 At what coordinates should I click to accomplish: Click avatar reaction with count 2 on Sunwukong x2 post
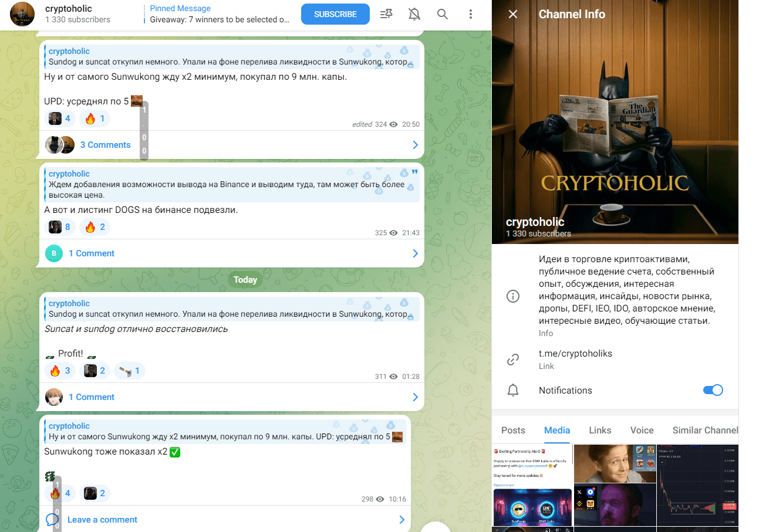click(x=95, y=493)
